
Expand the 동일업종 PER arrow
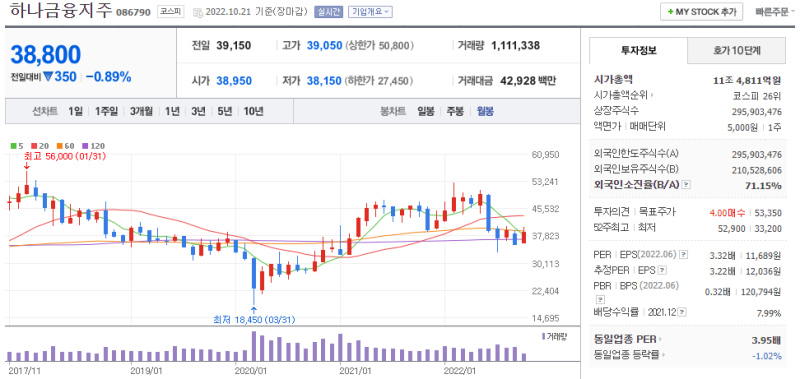(660, 339)
